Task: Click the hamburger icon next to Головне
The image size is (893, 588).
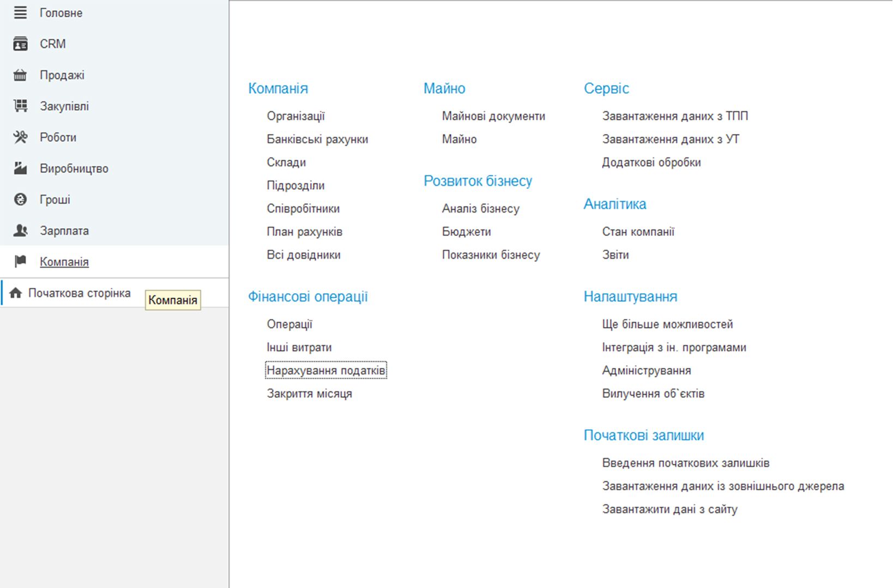Action: [20, 13]
